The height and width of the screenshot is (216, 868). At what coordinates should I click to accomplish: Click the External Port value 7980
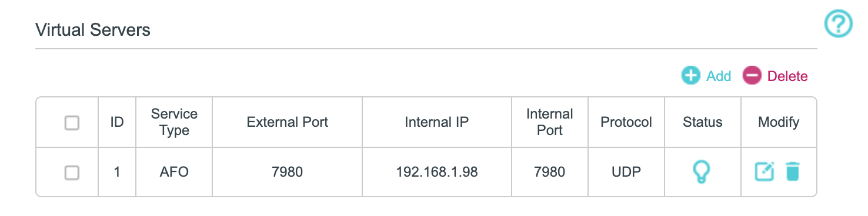288,172
